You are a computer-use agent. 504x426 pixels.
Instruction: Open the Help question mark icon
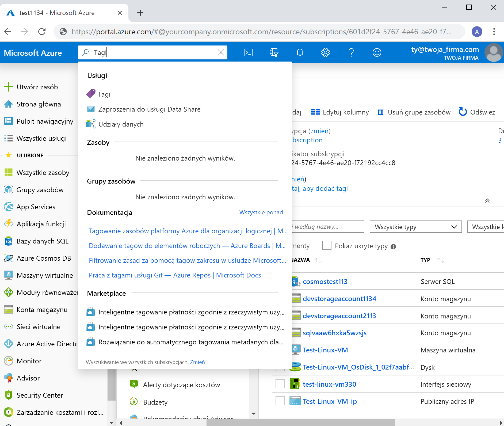[351, 52]
